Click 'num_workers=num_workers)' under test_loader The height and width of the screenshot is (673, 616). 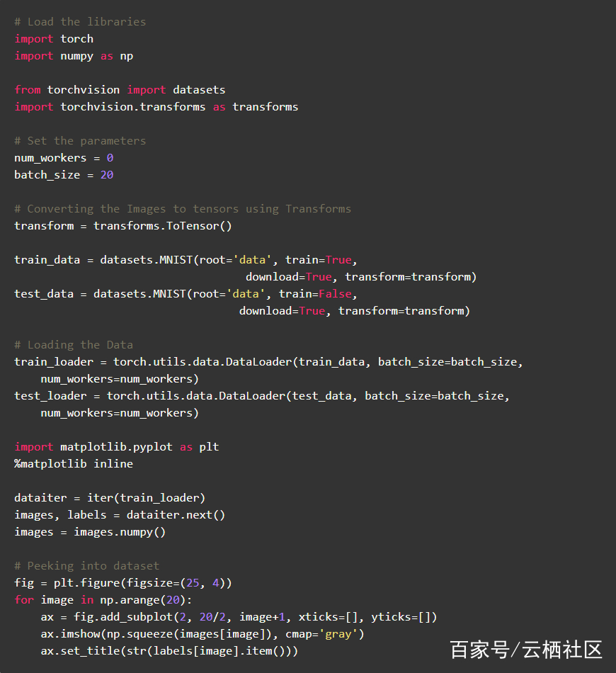point(120,413)
